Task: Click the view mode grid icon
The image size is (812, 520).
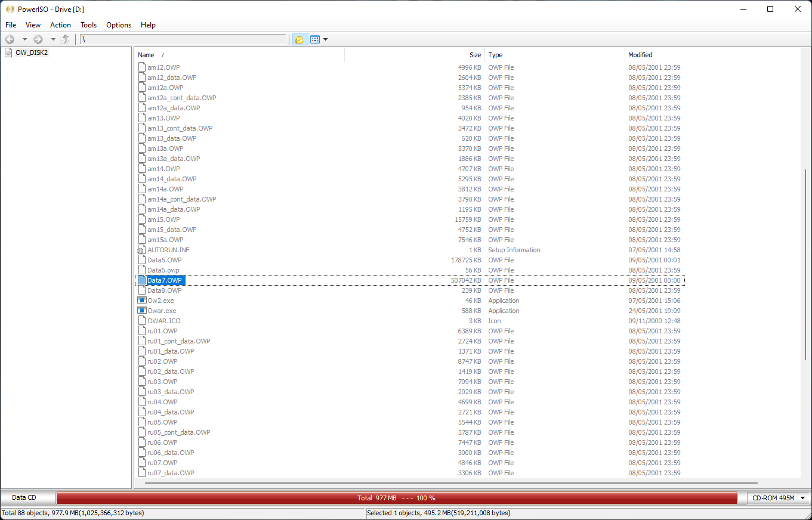Action: click(315, 39)
